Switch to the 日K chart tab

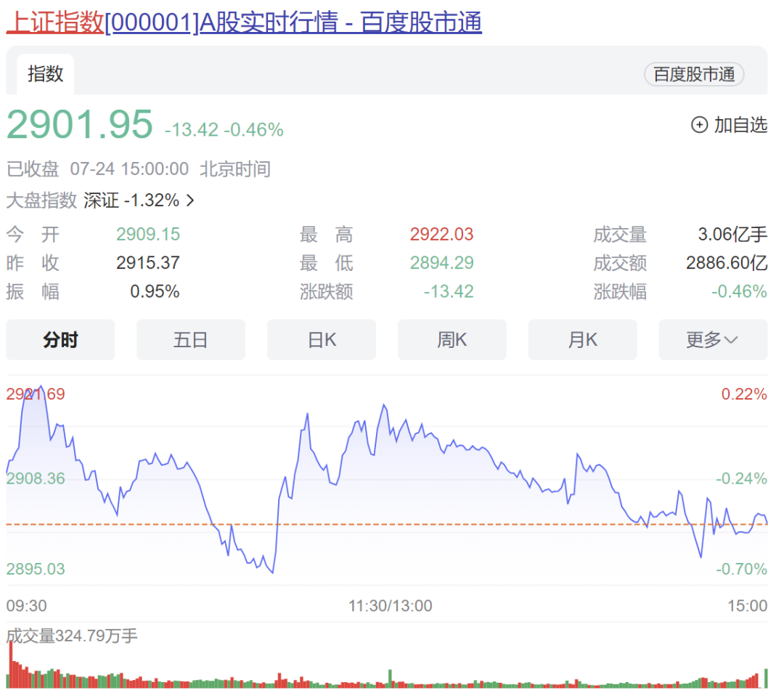322,339
